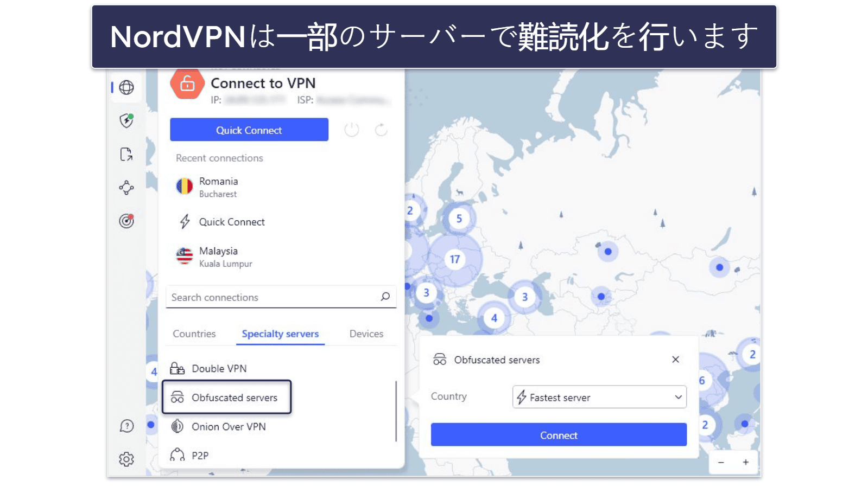Click the map cluster labeled 6
868x487 pixels.
702,380
